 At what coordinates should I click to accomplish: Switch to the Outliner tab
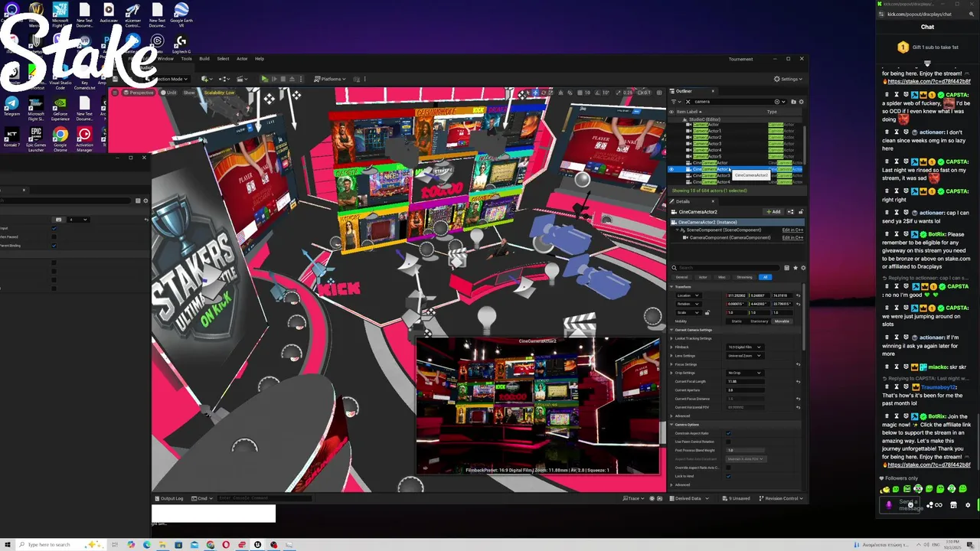[684, 91]
